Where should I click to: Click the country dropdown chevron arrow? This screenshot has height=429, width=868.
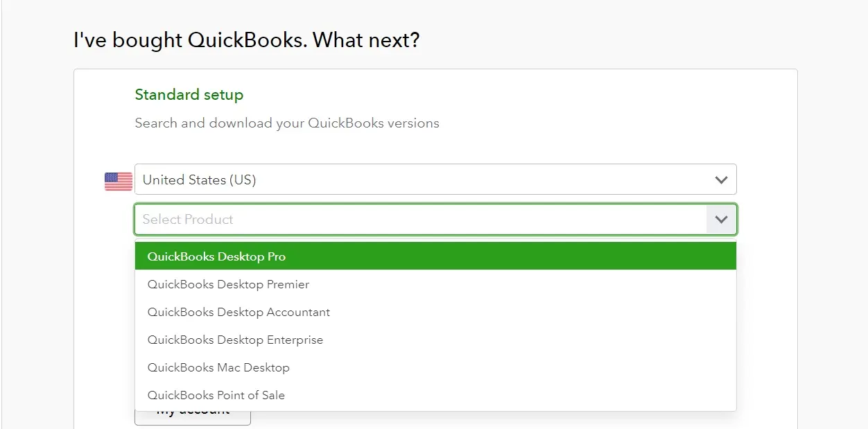coord(721,180)
